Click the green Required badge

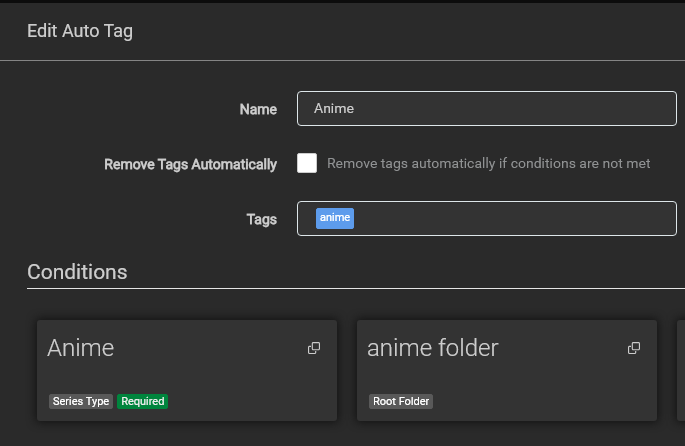point(142,401)
